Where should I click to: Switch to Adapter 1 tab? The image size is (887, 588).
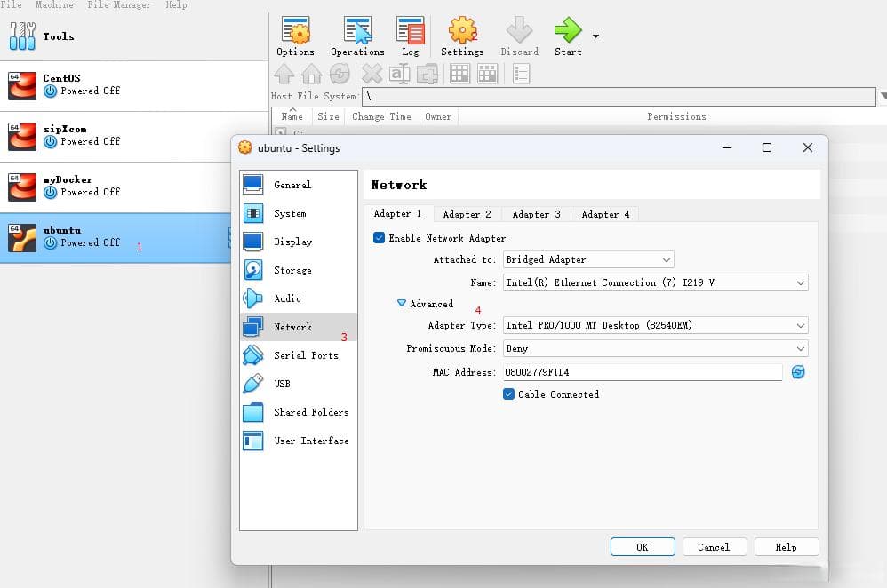click(x=397, y=214)
